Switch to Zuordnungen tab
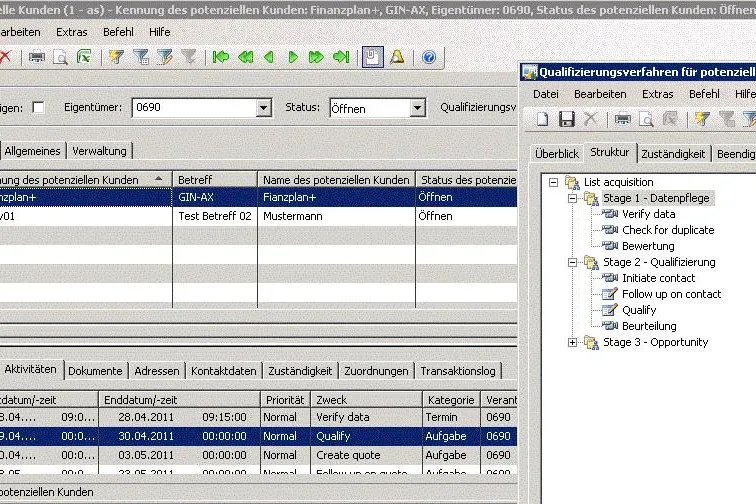Viewport: 756px width, 504px height. 376,371
